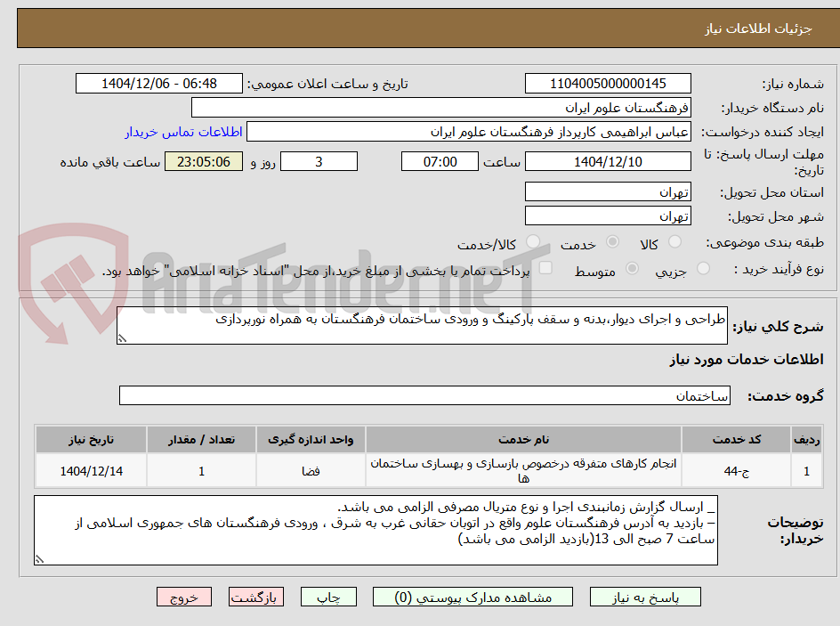The height and width of the screenshot is (626, 840).
Task: Click the remaining time field 23:05:06
Action: pyautogui.click(x=204, y=161)
